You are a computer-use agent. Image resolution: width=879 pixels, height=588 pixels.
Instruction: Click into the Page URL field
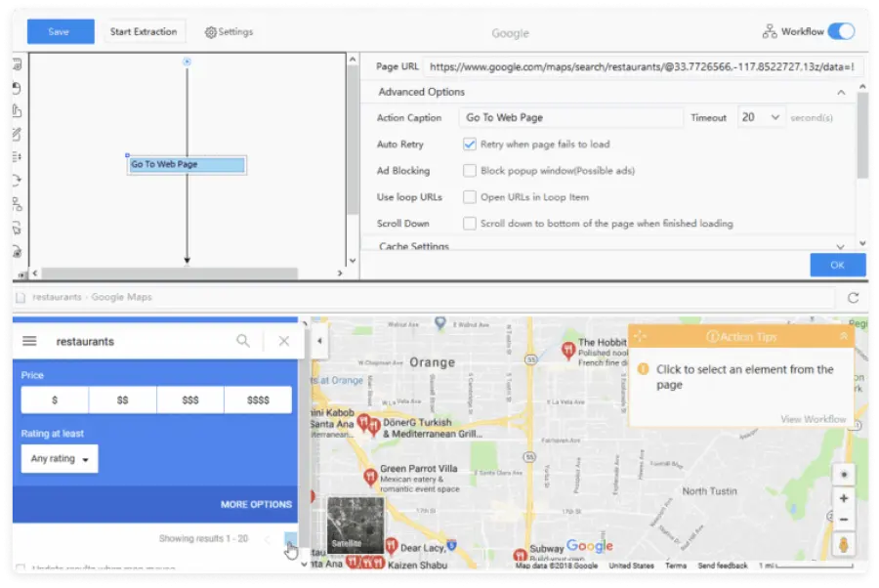pos(643,67)
